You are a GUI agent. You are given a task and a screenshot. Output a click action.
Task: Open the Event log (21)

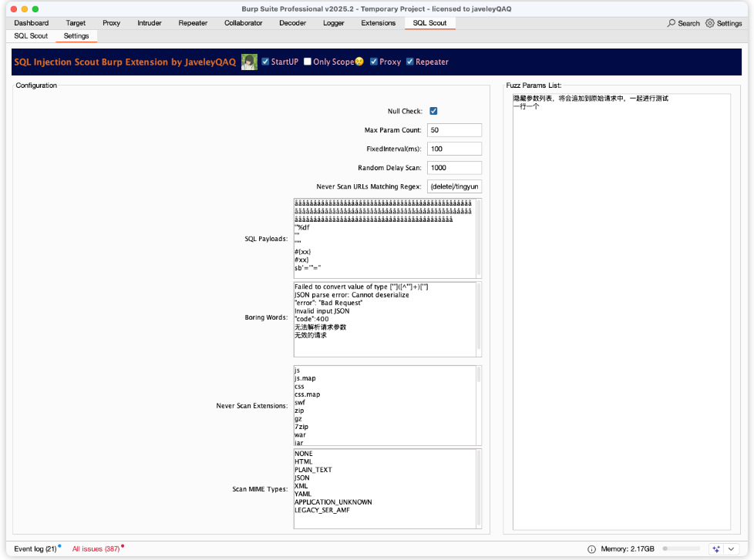[x=35, y=549]
